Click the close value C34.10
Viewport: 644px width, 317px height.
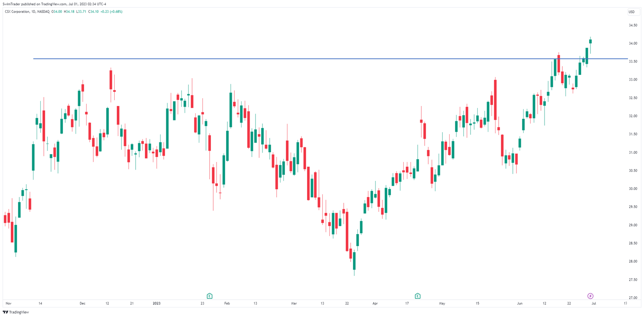pyautogui.click(x=93, y=12)
